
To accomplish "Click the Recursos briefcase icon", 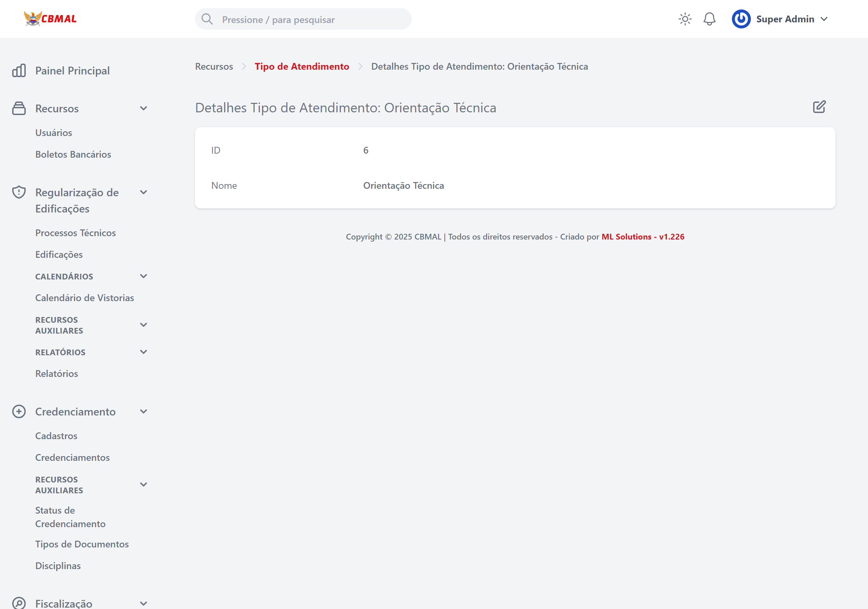I will click(19, 108).
